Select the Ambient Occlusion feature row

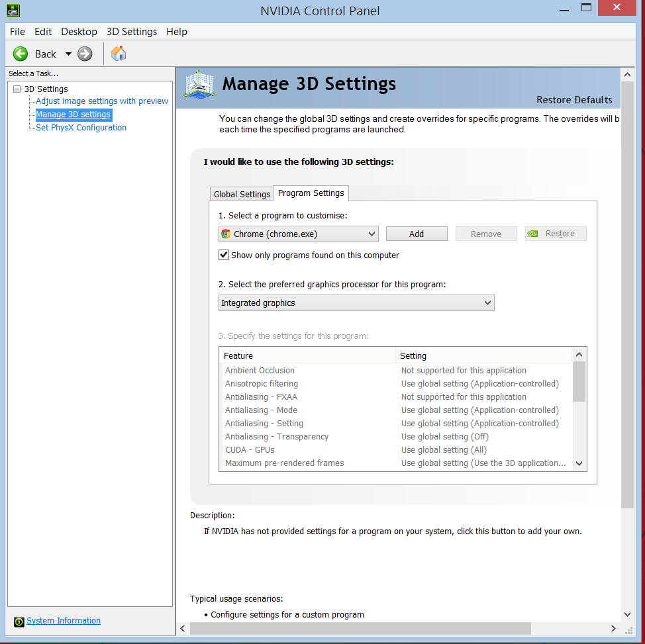click(x=396, y=370)
